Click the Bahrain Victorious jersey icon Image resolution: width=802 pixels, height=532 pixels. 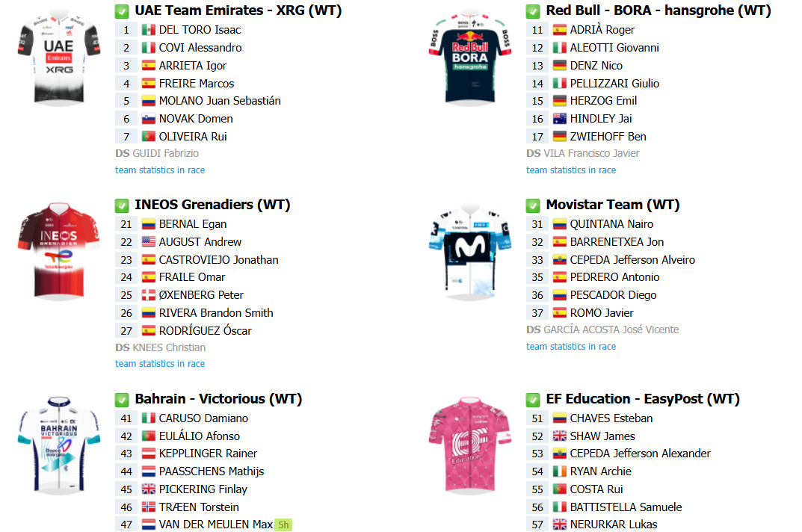(58, 443)
